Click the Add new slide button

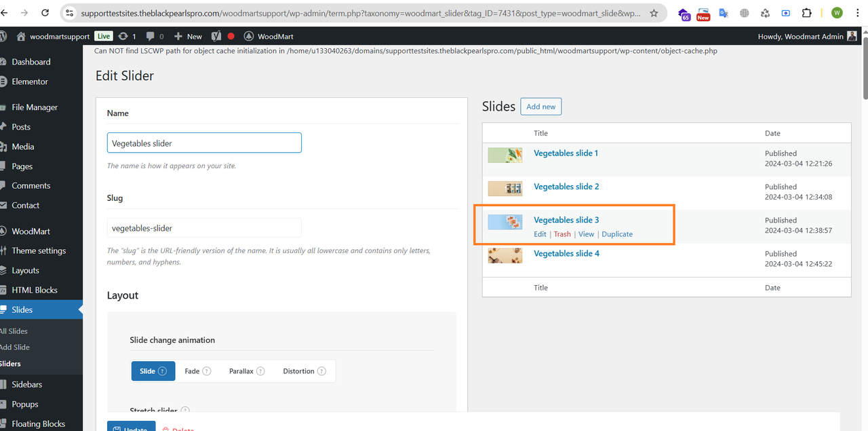[541, 107]
